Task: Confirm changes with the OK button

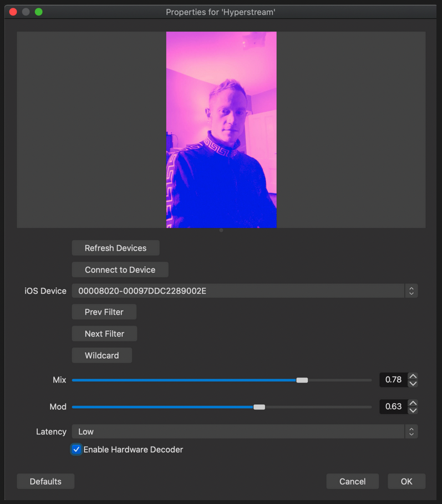Action: pyautogui.click(x=407, y=481)
